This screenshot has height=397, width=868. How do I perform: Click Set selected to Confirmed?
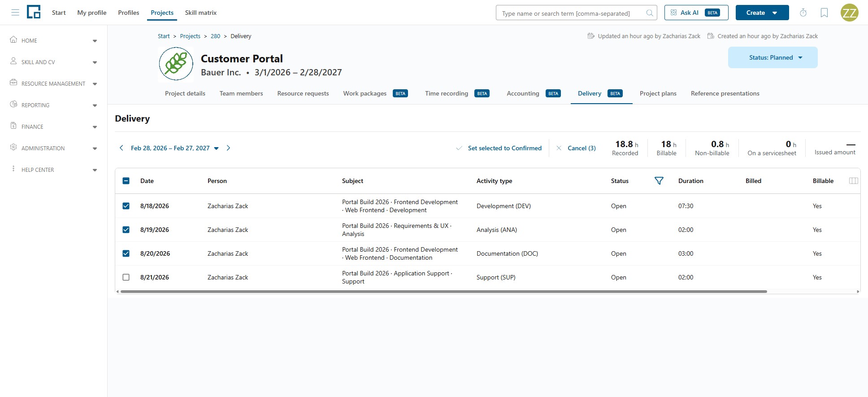[x=499, y=148]
